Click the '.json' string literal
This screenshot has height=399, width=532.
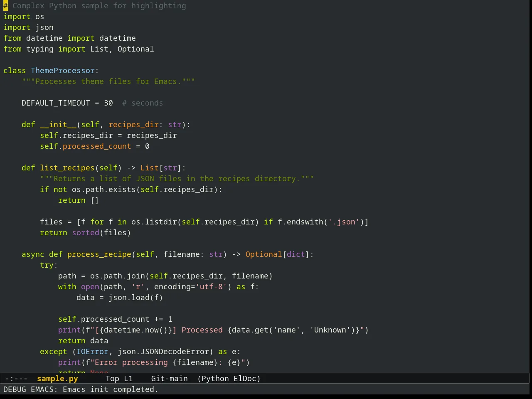pyautogui.click(x=344, y=222)
